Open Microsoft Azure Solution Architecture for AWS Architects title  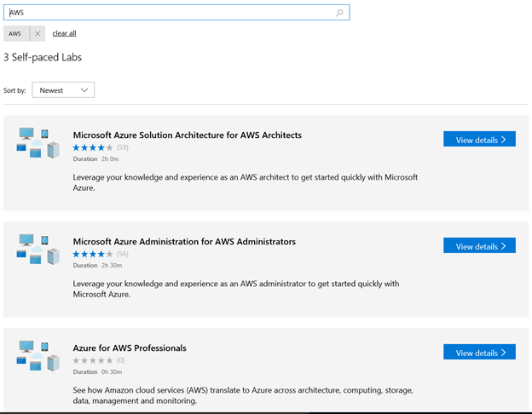pos(188,135)
